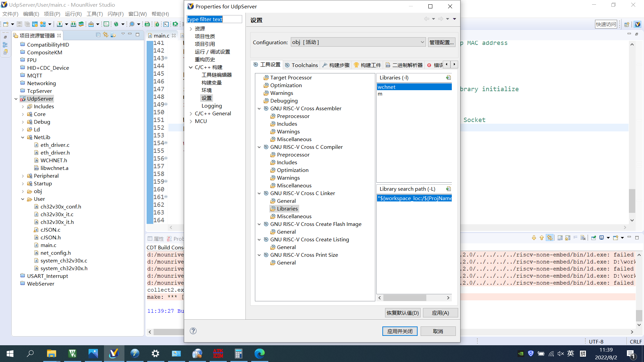
Task: Select the wchnet library entry
Action: tap(414, 87)
